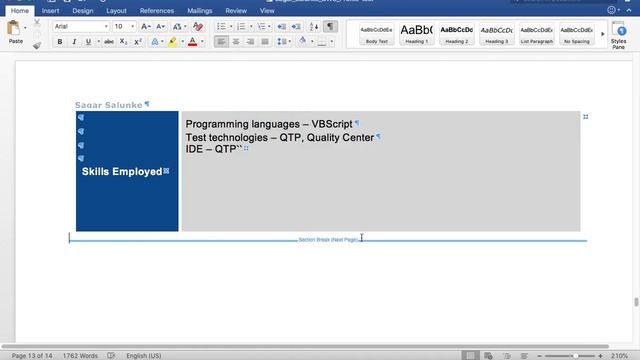Click the bullets list icon
The height and width of the screenshot is (360, 640).
[x=221, y=27]
